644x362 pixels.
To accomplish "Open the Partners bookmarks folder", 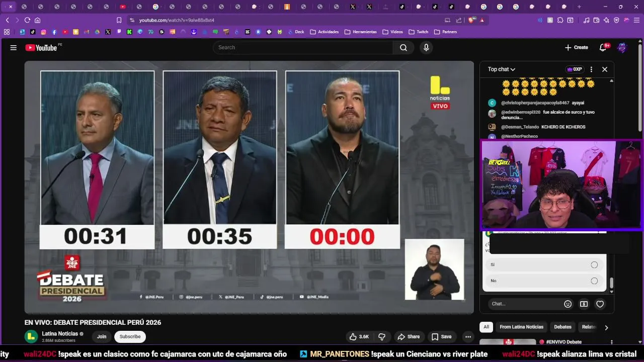I will [445, 32].
